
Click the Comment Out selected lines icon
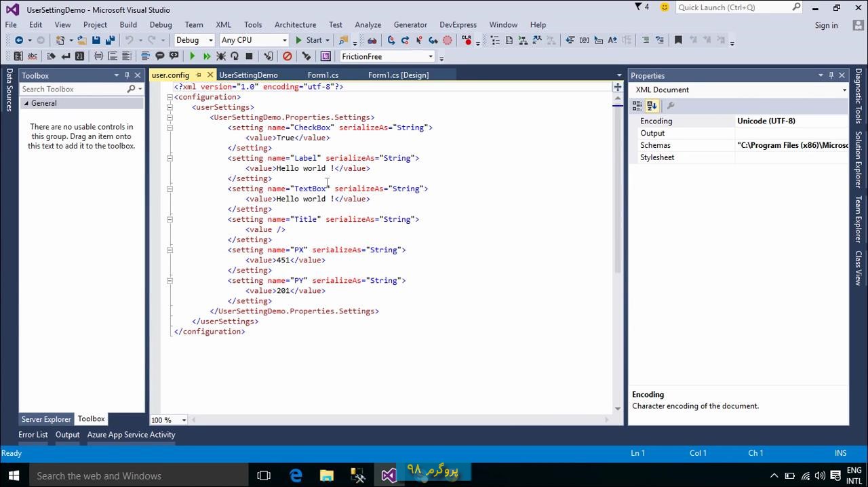[x=160, y=56]
